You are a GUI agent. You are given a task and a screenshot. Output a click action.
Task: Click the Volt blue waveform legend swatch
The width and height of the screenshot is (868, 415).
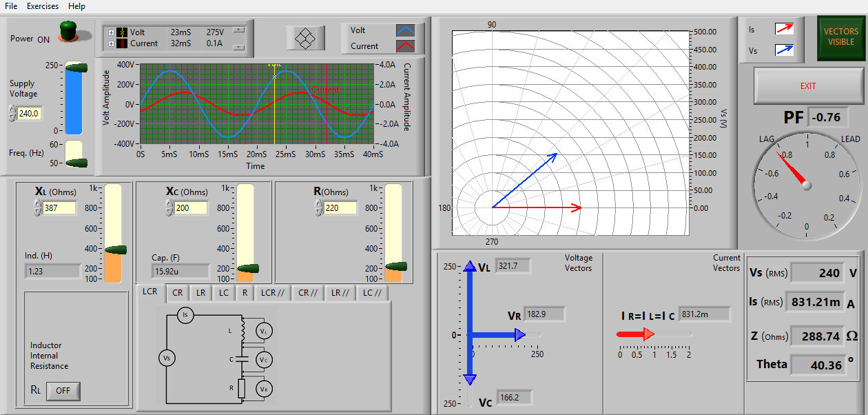click(406, 30)
